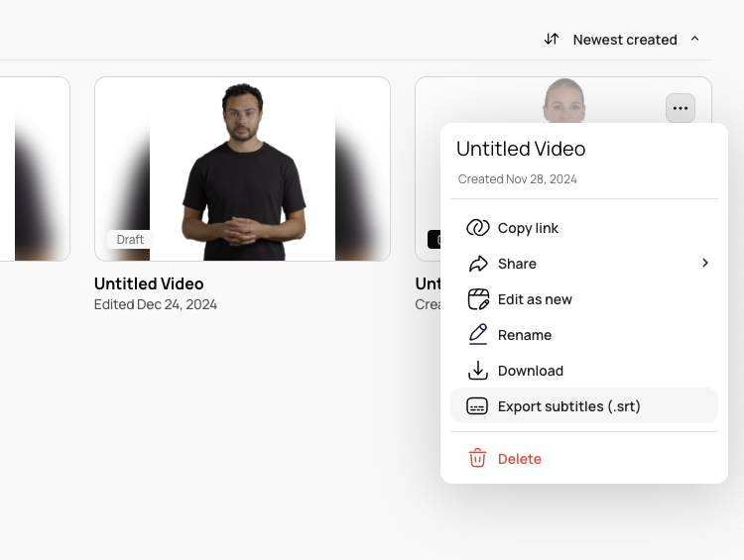Click Delete in the video menu

[x=584, y=459]
